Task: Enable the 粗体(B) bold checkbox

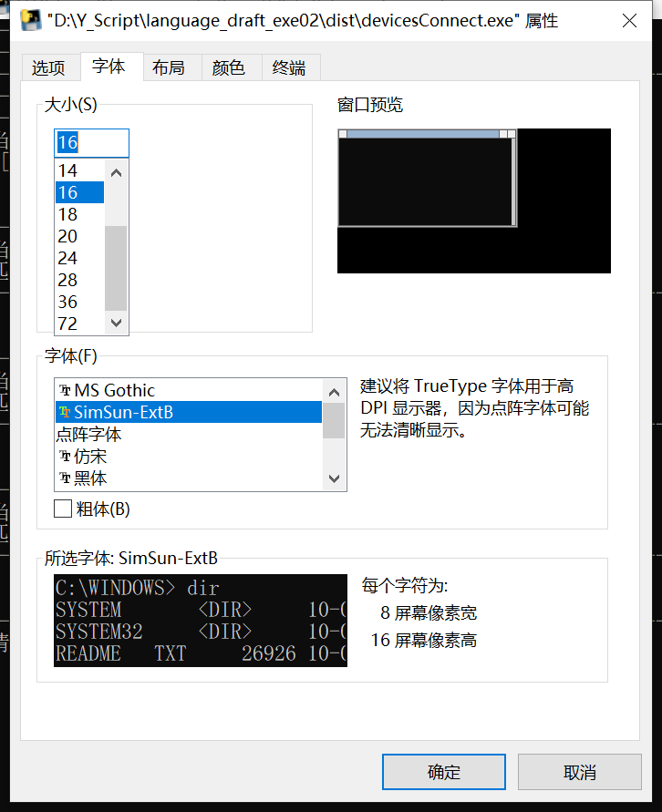Action: pos(63,509)
